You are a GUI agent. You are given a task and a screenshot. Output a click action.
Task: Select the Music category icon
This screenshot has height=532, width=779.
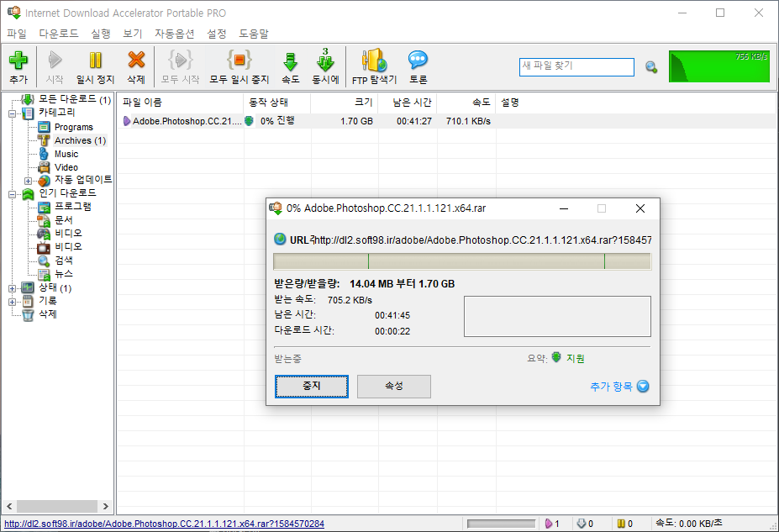click(44, 154)
